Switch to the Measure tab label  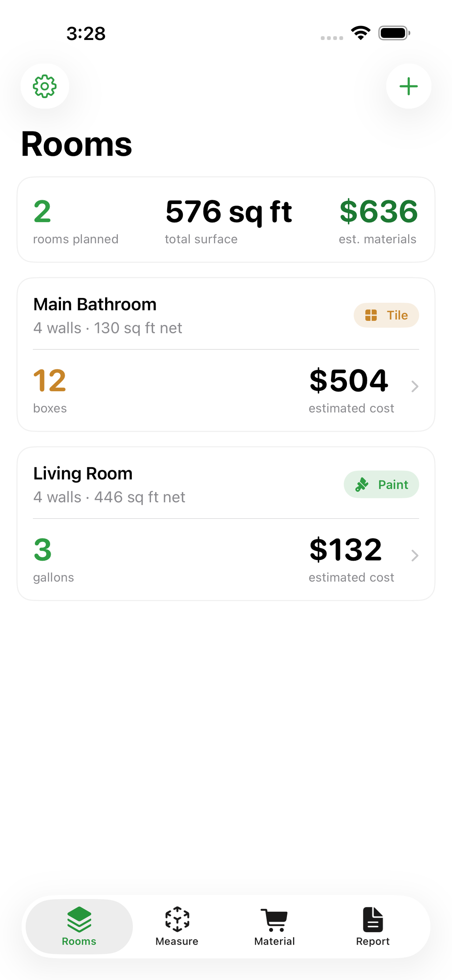(177, 941)
